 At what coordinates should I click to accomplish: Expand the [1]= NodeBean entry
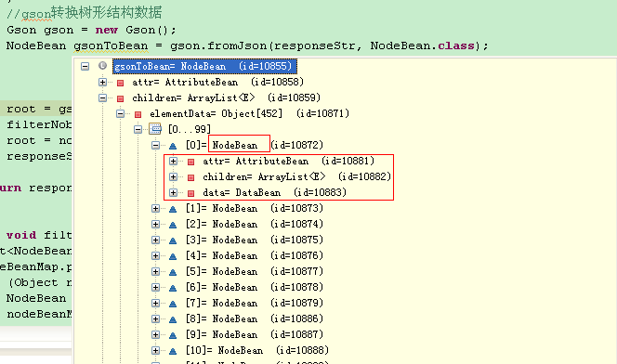pyautogui.click(x=155, y=208)
